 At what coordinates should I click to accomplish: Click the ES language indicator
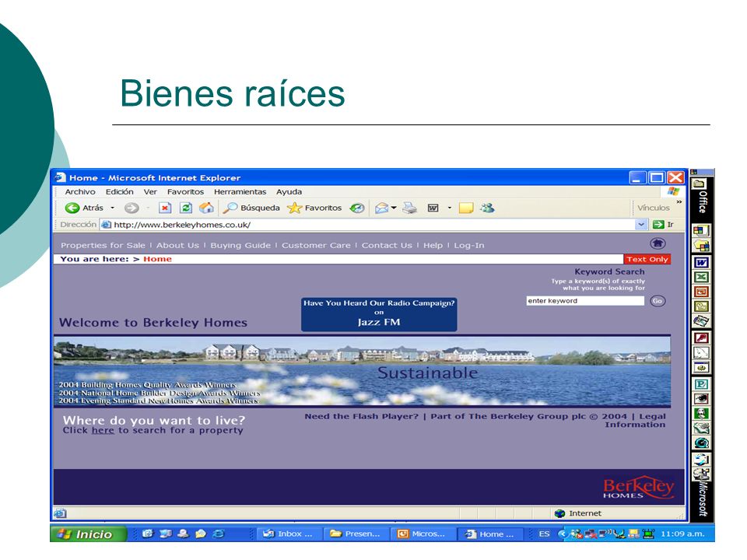click(544, 534)
